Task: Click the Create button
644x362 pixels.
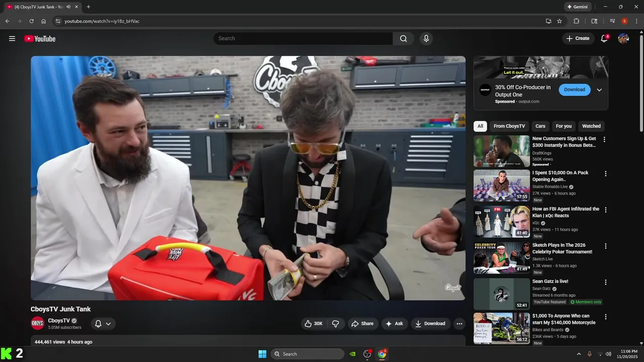Action: pos(578,39)
